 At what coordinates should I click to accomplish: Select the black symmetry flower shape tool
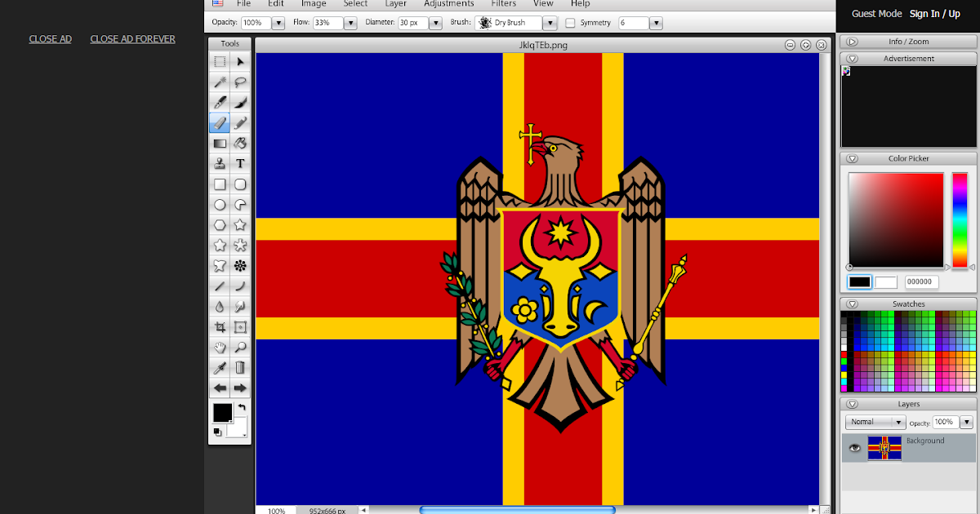coord(240,265)
